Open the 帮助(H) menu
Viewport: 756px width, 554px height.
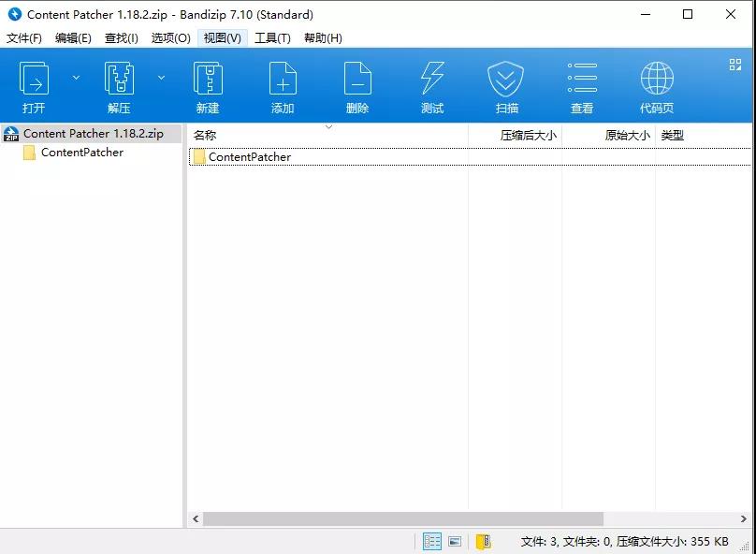[x=323, y=38]
